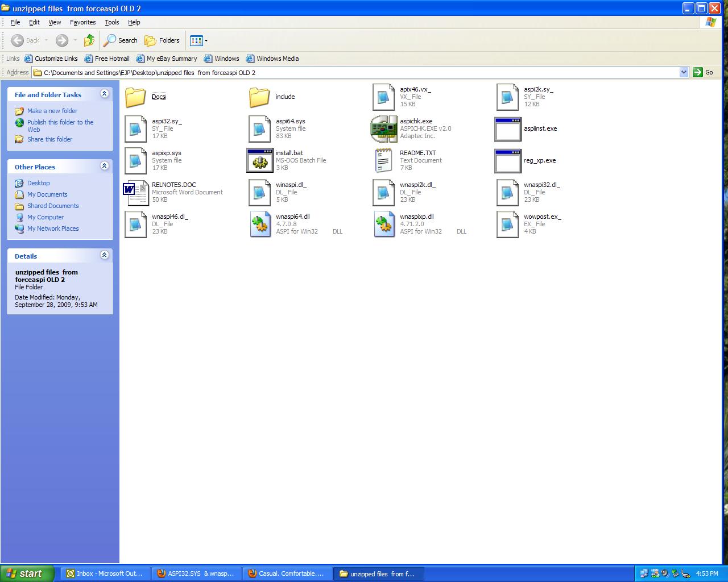Click Make a new folder link
Viewport: 728px width, 582px height.
[52, 111]
